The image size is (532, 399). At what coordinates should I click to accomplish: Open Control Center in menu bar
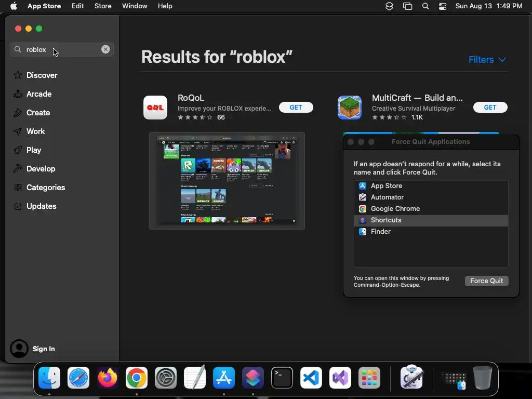tap(443, 6)
